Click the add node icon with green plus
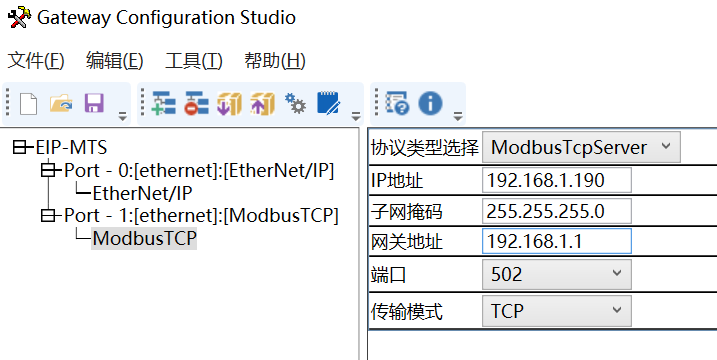Image resolution: width=717 pixels, height=360 pixels. (163, 103)
